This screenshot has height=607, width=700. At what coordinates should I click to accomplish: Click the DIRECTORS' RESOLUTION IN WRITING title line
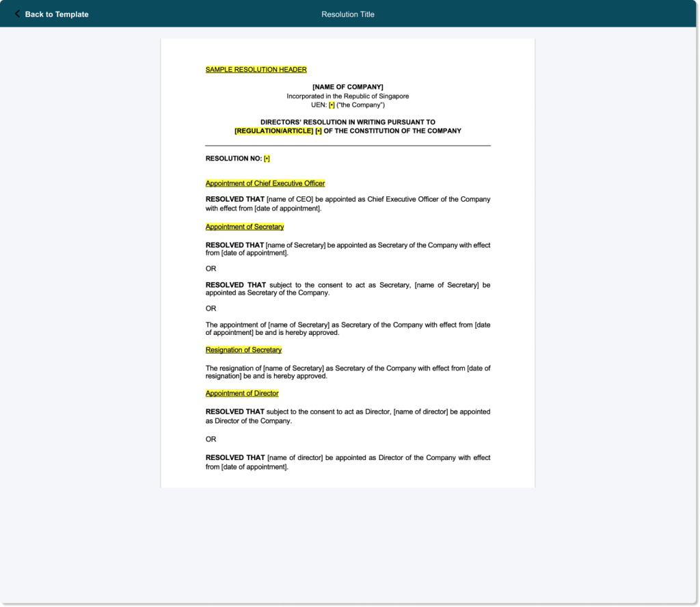347,122
